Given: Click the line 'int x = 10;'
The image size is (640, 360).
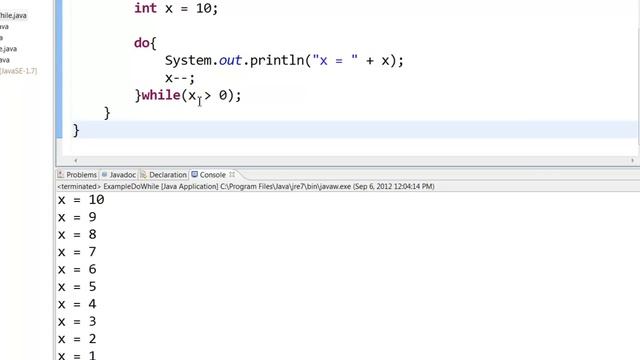Looking at the screenshot, I should tap(176, 8).
